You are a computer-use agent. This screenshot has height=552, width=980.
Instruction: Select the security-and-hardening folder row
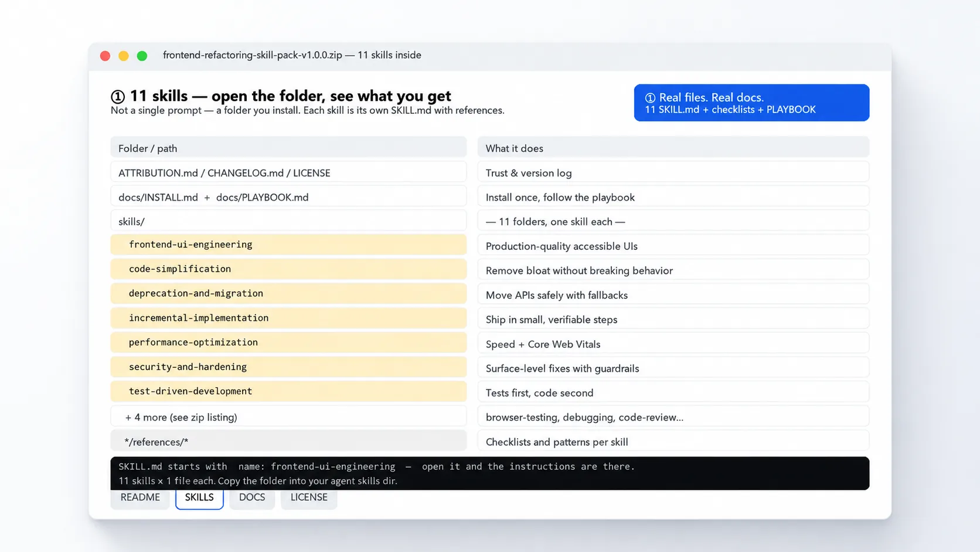pos(288,367)
